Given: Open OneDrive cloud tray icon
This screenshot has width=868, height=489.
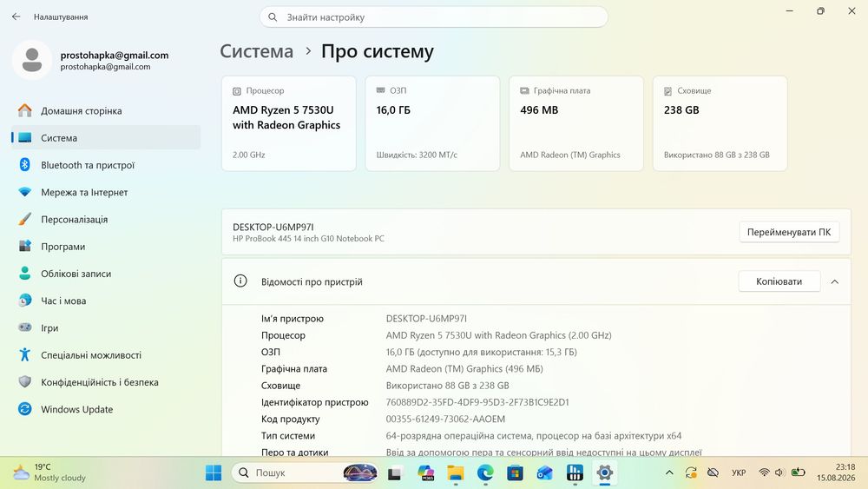Looking at the screenshot, I should pyautogui.click(x=713, y=472).
